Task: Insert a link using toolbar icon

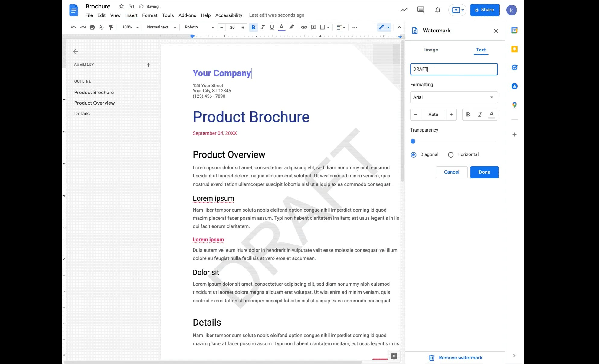Action: (304, 27)
